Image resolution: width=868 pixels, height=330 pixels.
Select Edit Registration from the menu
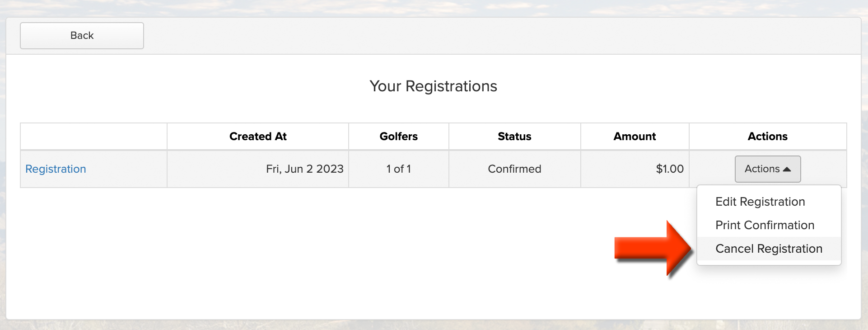point(760,202)
